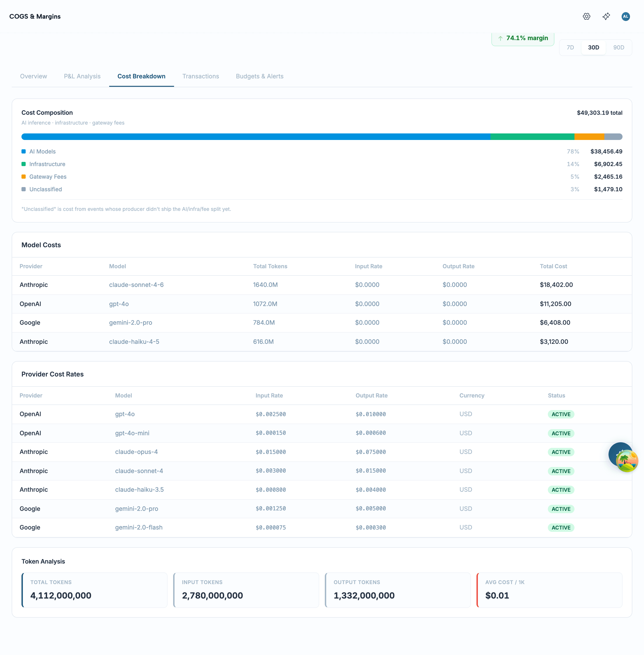Open the Transactions tab

(x=201, y=76)
